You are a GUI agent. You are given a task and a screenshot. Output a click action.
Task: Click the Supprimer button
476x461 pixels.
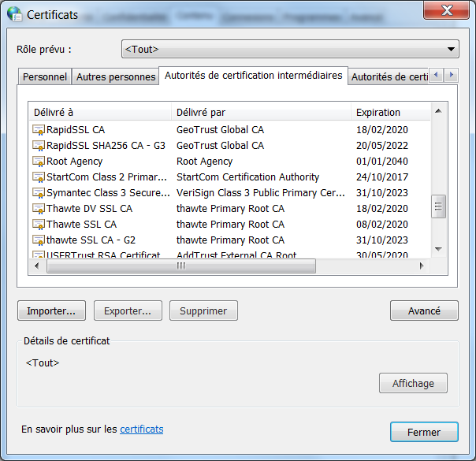point(203,310)
